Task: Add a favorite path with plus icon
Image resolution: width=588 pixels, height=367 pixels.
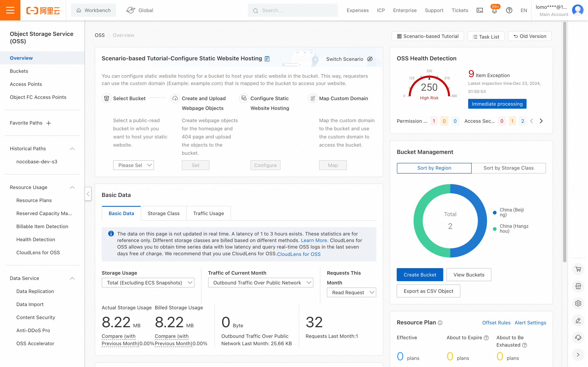Action: pos(49,123)
